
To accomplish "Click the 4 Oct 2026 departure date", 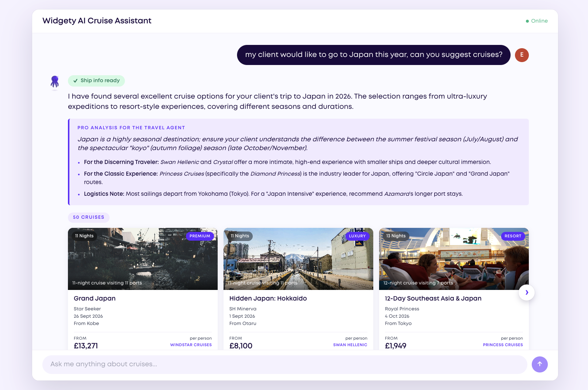I will (x=397, y=316).
